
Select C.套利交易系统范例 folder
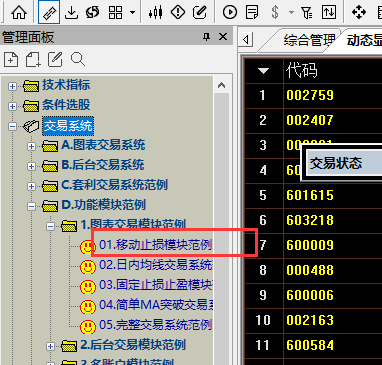[115, 185]
